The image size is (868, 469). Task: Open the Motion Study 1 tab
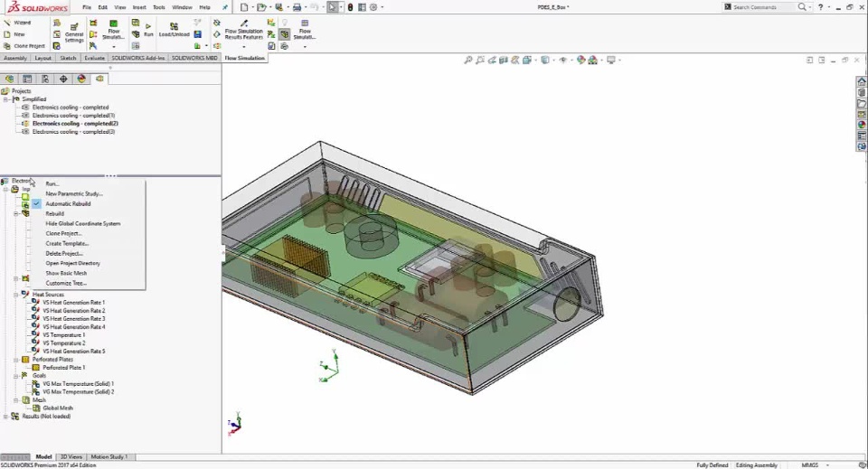coord(109,457)
